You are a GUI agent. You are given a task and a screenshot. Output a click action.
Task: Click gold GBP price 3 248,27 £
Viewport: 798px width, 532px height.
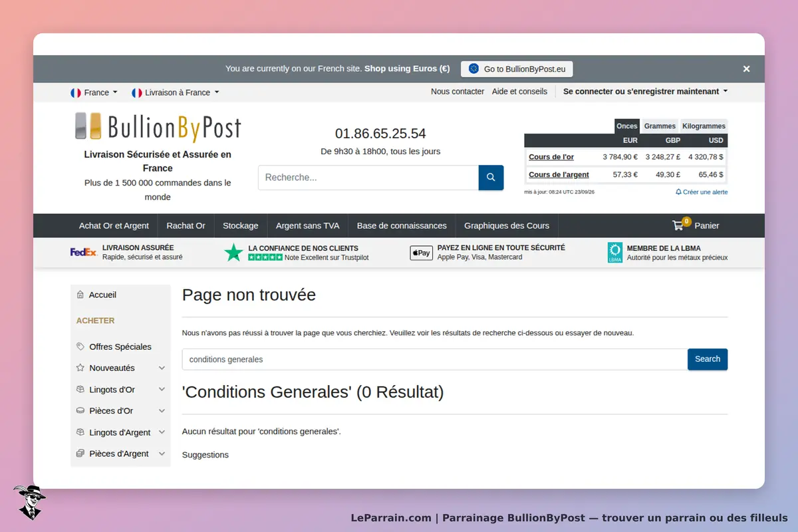coord(662,157)
